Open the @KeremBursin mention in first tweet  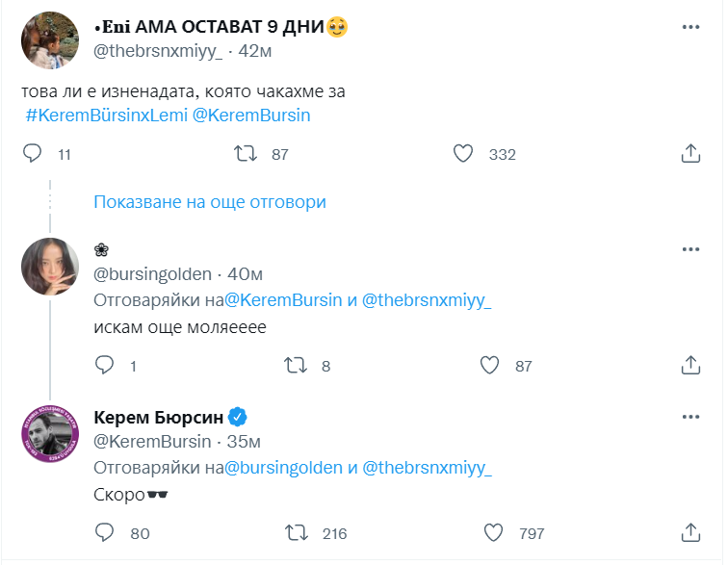(250, 116)
